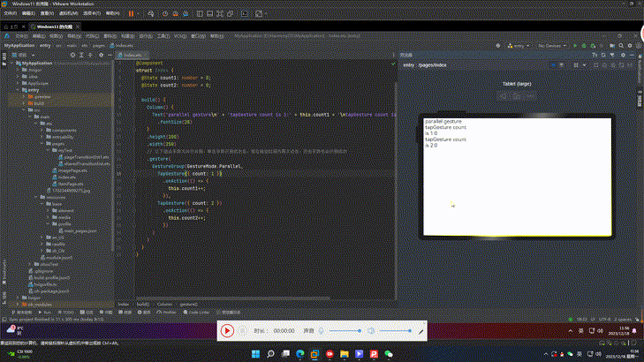Start recording with red play button
The width and height of the screenshot is (644, 362).
point(227,330)
